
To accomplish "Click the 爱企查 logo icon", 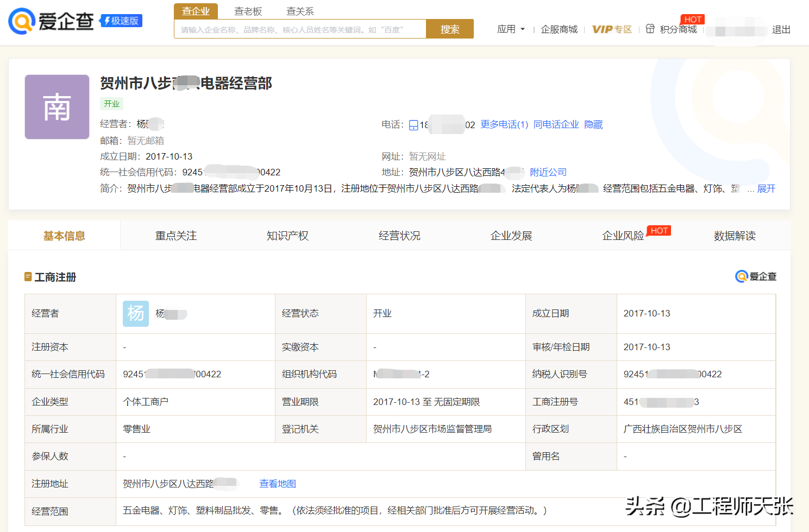I will point(22,21).
